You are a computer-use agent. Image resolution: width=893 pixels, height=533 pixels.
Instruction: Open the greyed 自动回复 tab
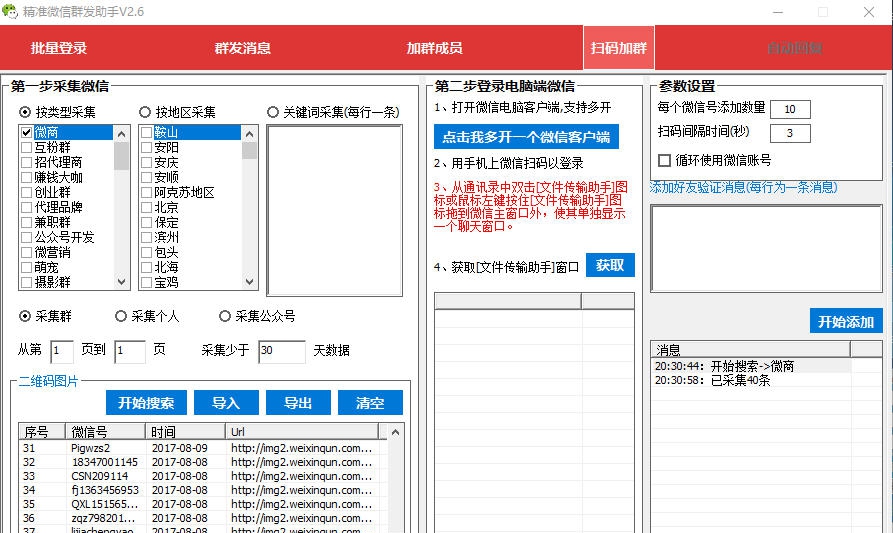point(794,48)
